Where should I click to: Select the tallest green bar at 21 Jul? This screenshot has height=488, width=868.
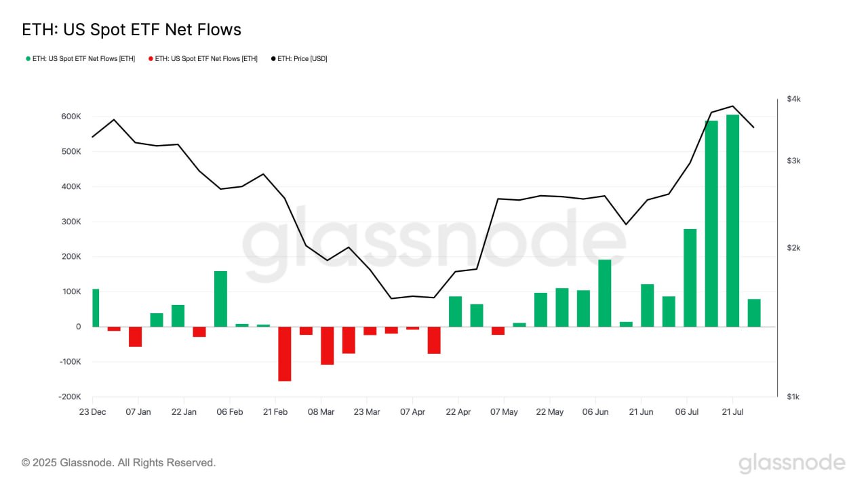(x=732, y=221)
